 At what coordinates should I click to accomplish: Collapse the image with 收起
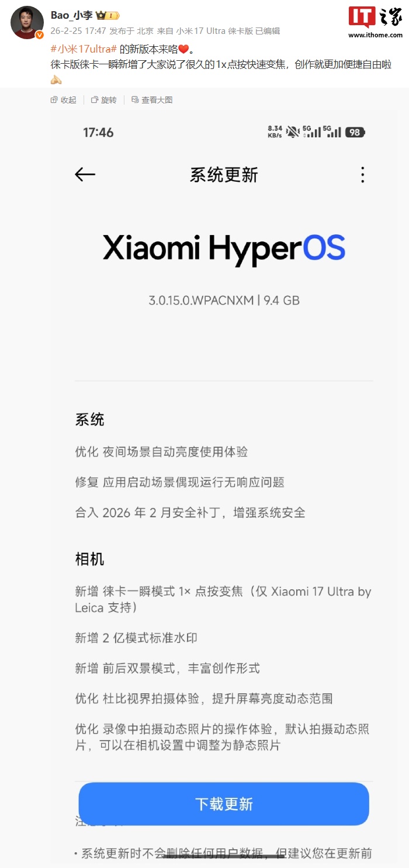(x=64, y=100)
